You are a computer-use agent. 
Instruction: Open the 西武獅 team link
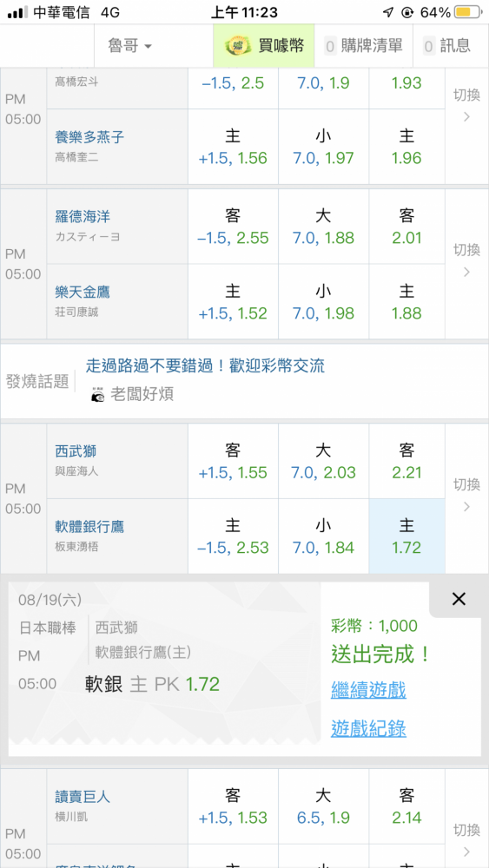tap(76, 451)
